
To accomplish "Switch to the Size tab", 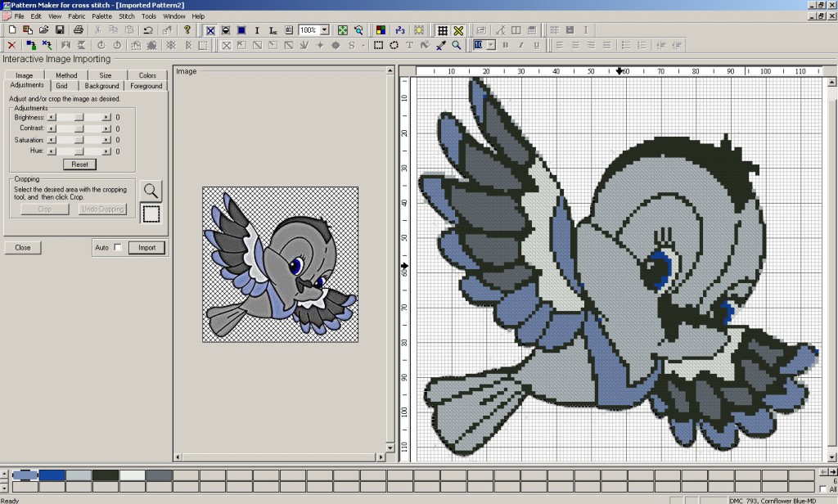I will [106, 75].
